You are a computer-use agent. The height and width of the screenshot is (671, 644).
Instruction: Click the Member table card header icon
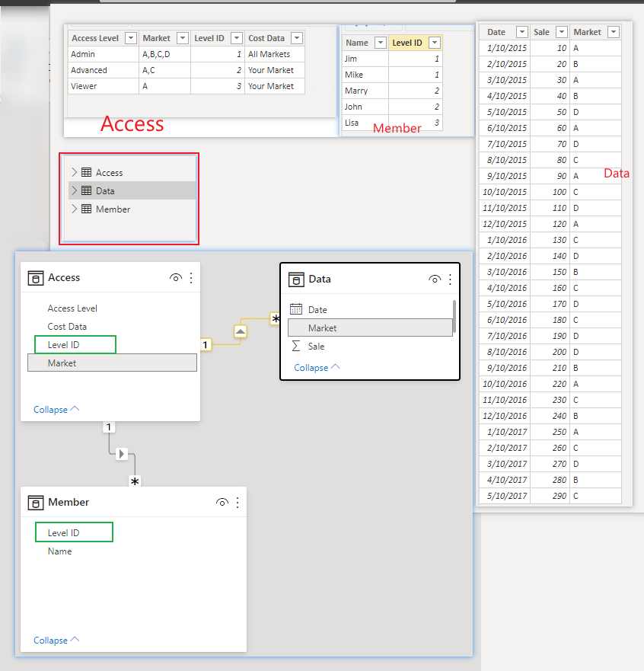pos(36,503)
